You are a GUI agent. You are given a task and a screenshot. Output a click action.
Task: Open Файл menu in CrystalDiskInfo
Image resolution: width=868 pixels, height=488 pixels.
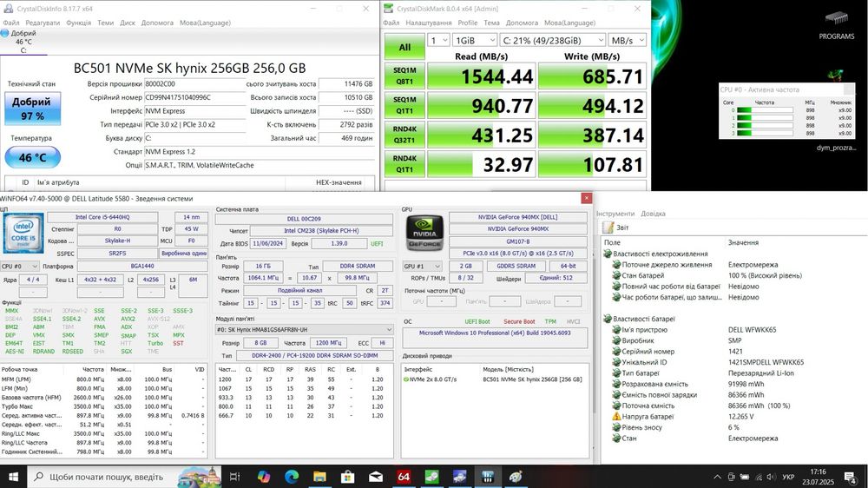click(11, 23)
